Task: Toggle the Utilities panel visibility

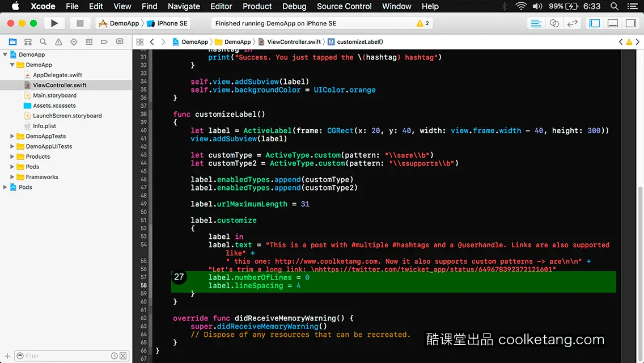Action: click(631, 23)
